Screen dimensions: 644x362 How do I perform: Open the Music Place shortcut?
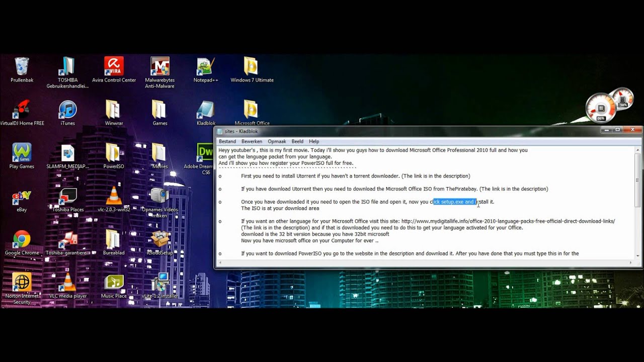(x=114, y=286)
